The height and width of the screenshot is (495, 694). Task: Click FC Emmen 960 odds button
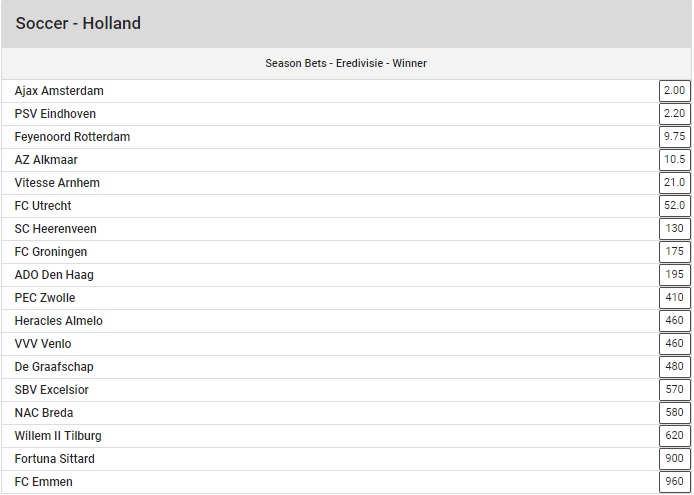(675, 482)
